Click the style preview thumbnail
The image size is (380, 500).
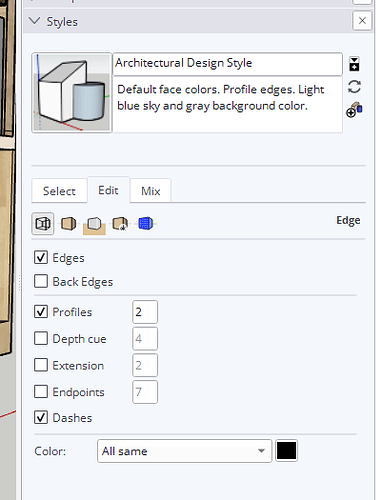72,93
